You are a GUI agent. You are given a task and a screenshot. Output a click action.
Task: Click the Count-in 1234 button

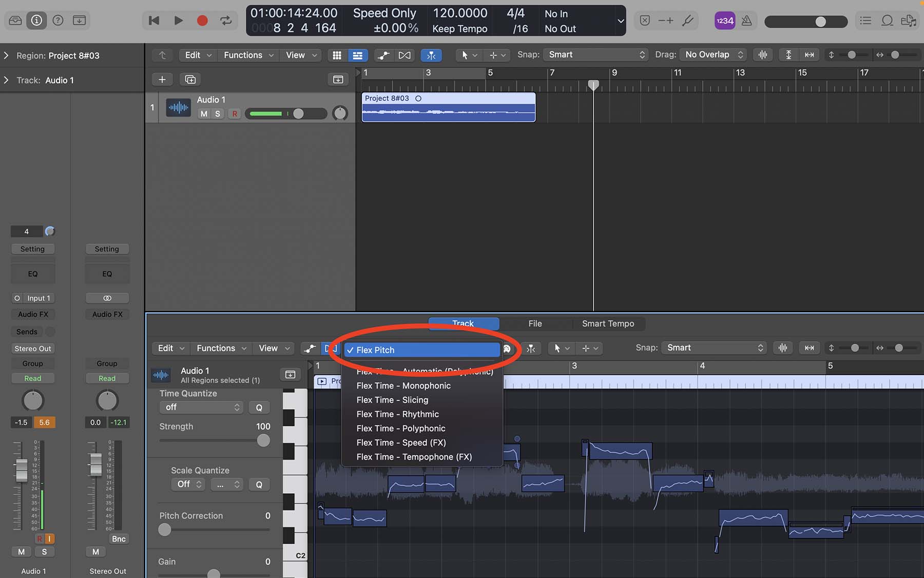[x=724, y=21]
